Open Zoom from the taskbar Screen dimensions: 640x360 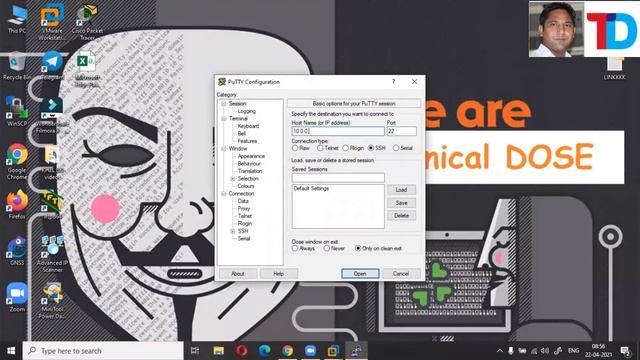(310, 351)
